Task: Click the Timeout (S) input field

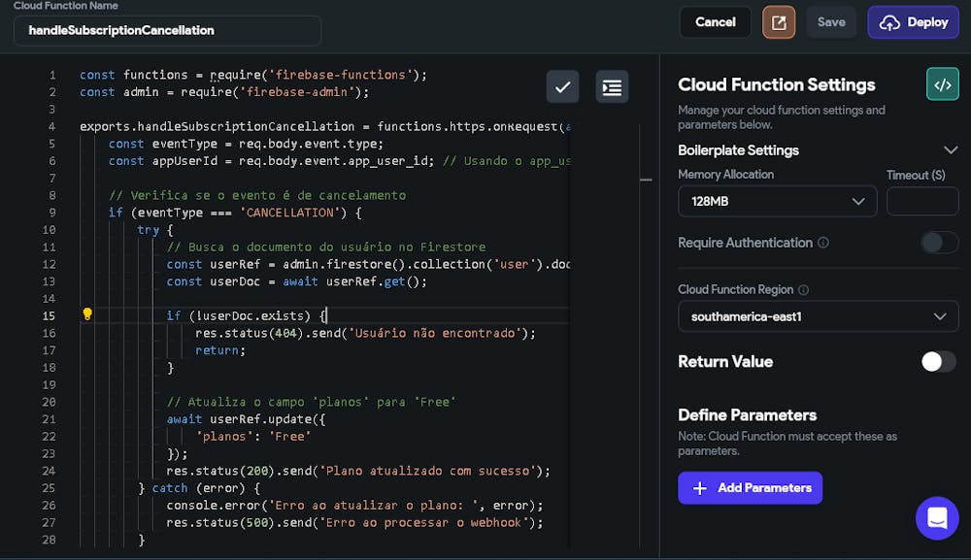Action: click(x=922, y=201)
